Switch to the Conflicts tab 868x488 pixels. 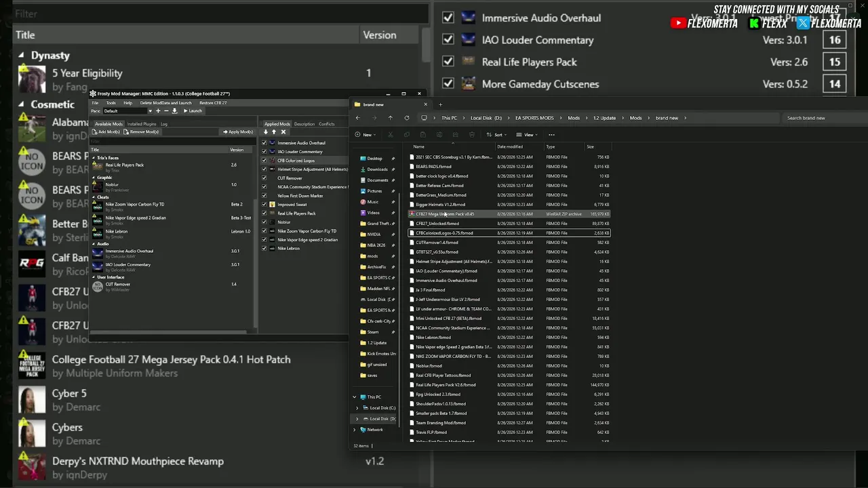point(327,124)
